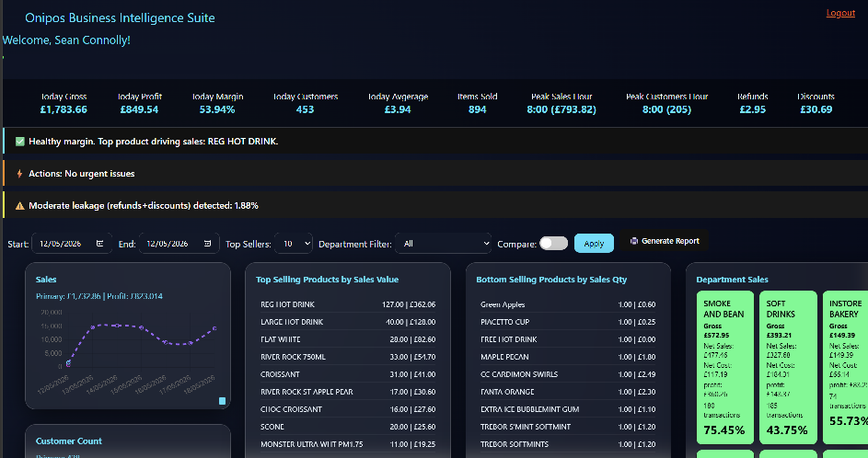
Task: Click the Start date input field
Action: coord(72,244)
